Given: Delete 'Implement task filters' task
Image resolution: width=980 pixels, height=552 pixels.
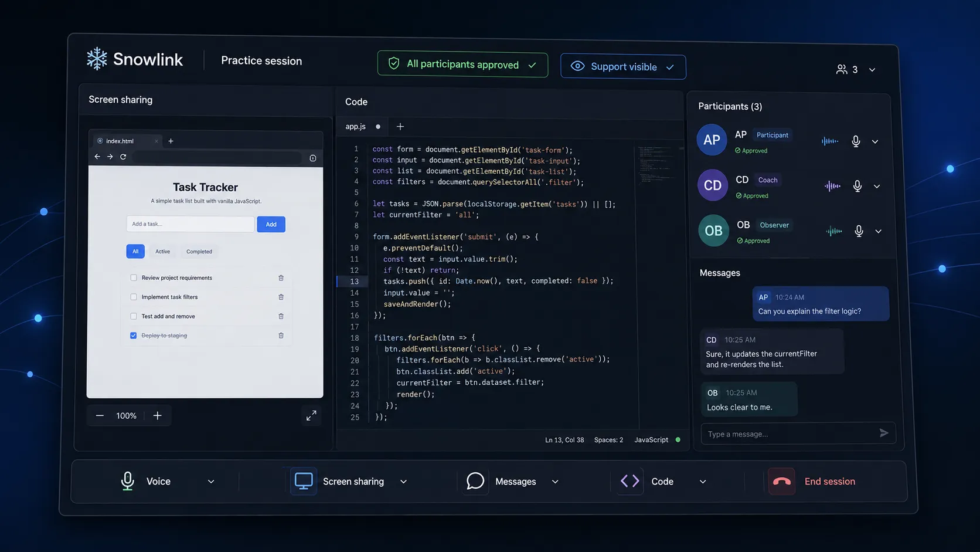Looking at the screenshot, I should tap(281, 297).
